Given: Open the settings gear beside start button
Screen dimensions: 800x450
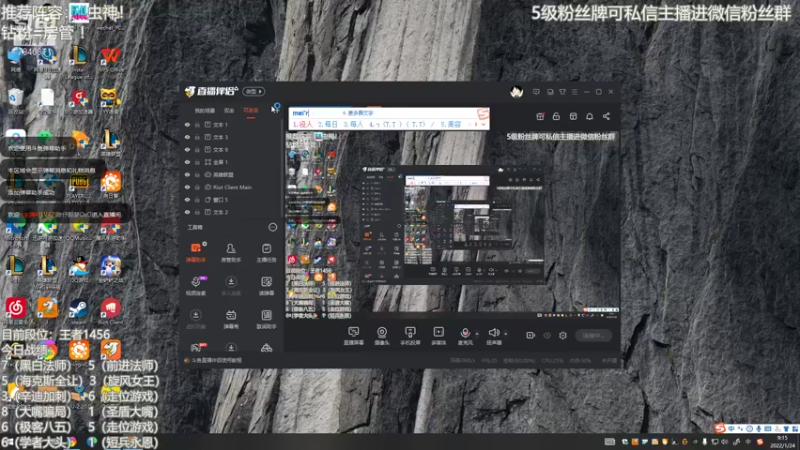Looking at the screenshot, I should click(x=563, y=335).
